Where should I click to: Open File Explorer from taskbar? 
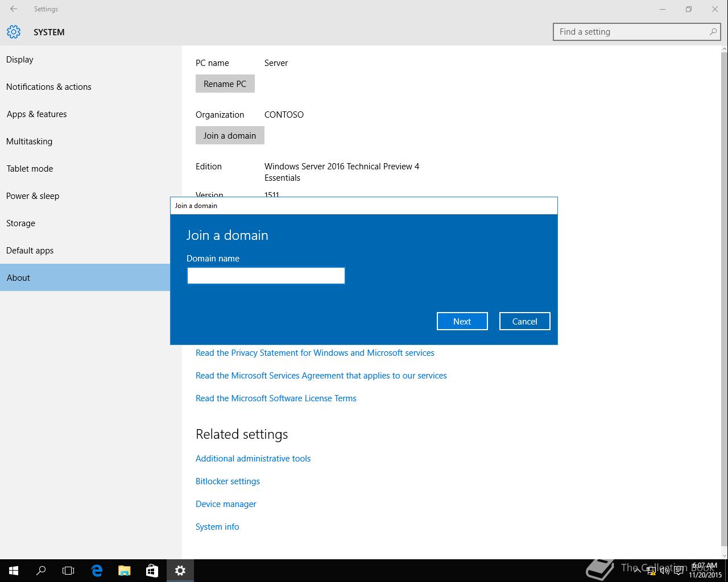[x=124, y=571]
